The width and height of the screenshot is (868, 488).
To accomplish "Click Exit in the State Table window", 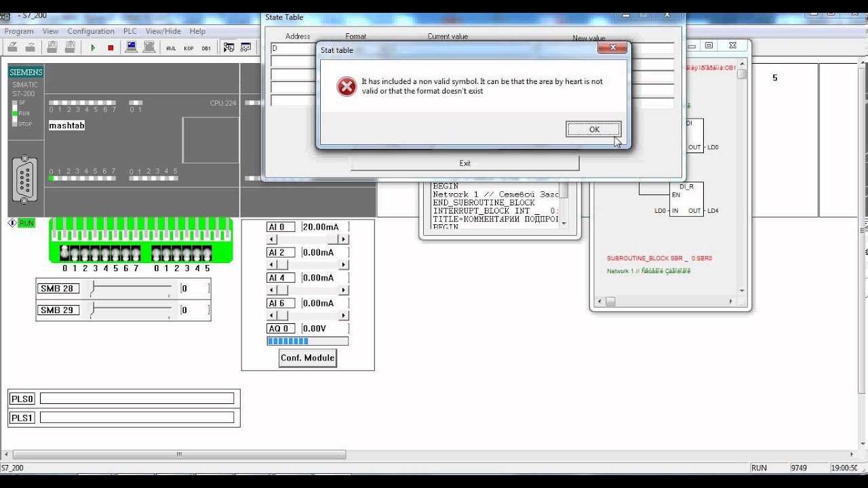I will [465, 163].
